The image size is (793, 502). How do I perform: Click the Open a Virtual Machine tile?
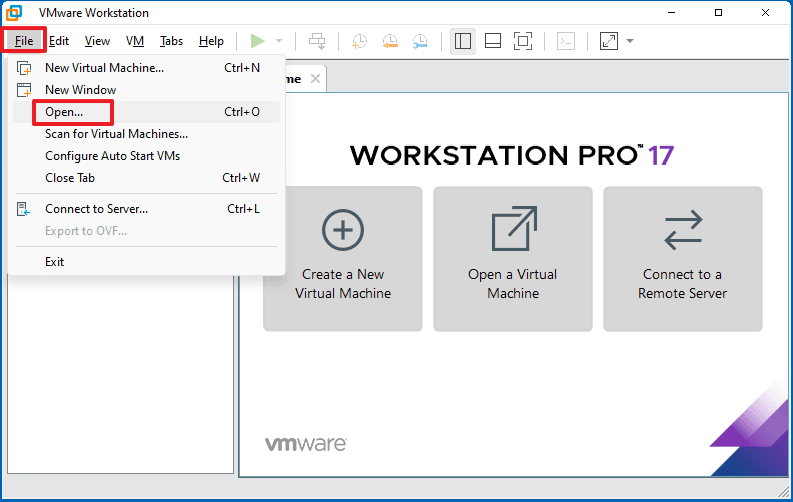pos(512,258)
